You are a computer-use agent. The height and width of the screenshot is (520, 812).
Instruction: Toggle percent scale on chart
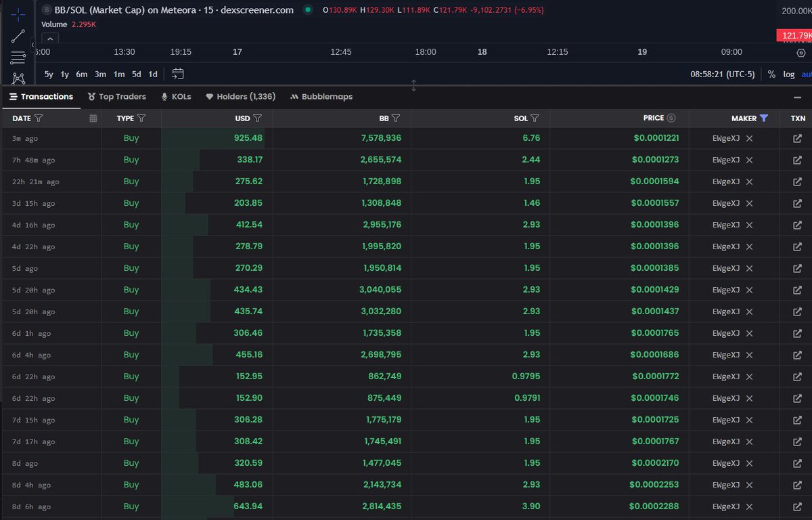pyautogui.click(x=771, y=74)
